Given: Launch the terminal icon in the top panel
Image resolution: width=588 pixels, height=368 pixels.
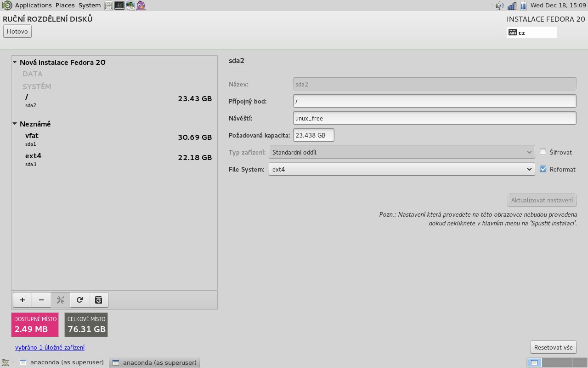Looking at the screenshot, I should click(119, 6).
